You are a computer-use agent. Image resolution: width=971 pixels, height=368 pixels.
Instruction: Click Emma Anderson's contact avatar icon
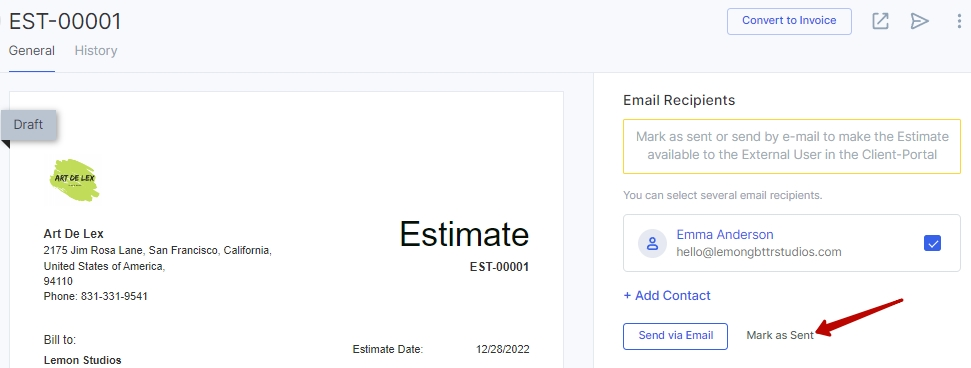click(652, 243)
